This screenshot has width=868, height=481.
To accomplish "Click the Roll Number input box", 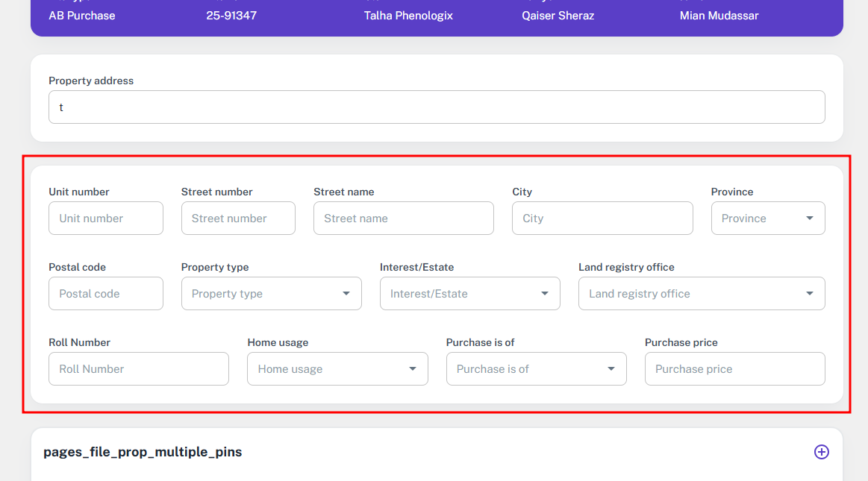I will point(138,369).
